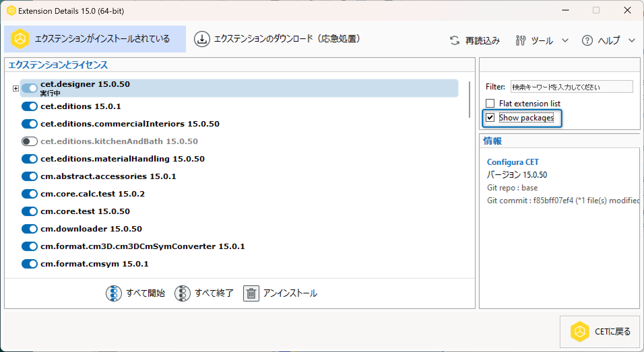The height and width of the screenshot is (352, 644).
Task: Switch to エクステンションがインストールされている tab
Action: point(95,39)
